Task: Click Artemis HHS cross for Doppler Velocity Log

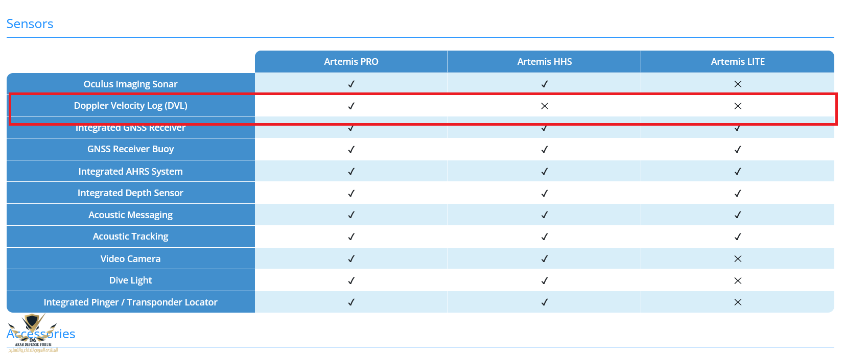Action: click(x=545, y=106)
